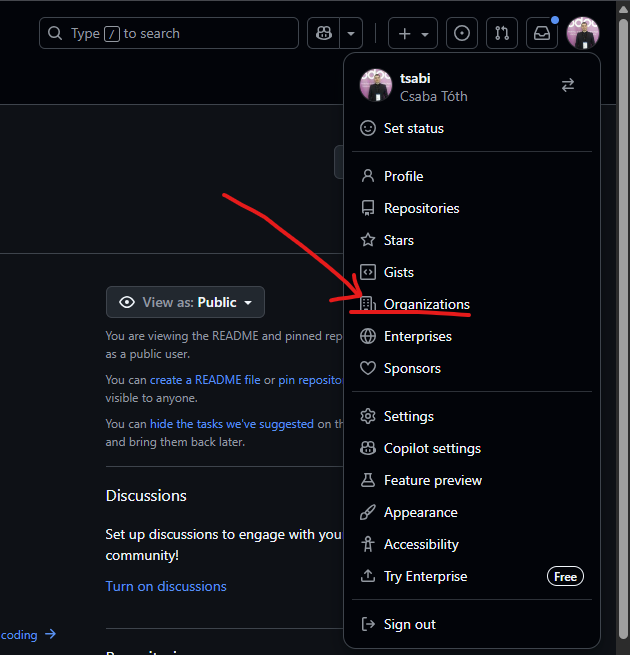The image size is (630, 655).
Task: Open the Pull requests icon
Action: tap(501, 33)
